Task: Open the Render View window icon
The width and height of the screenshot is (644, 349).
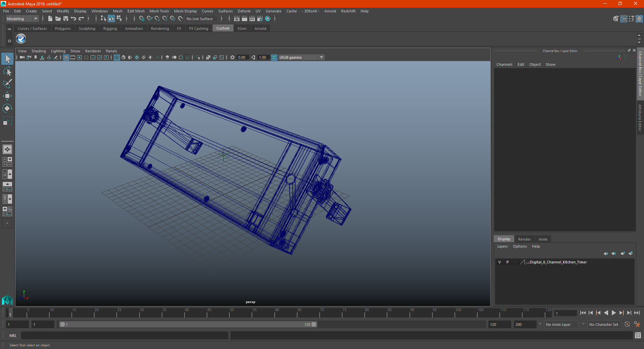Action: pos(237,19)
